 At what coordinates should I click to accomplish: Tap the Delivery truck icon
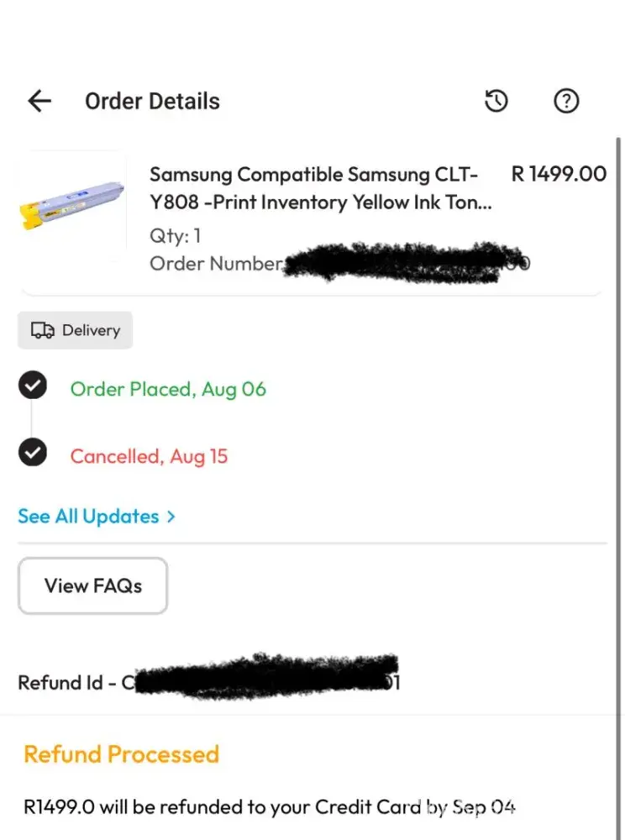(x=43, y=331)
